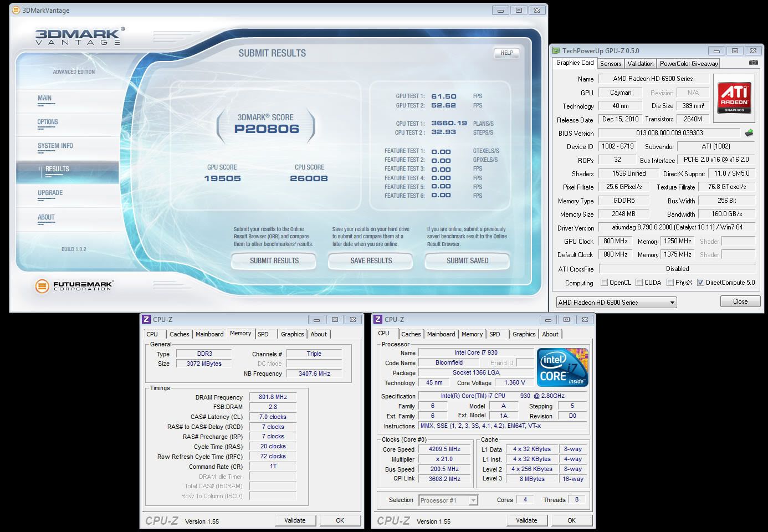The width and height of the screenshot is (768, 532).
Task: Click the Device ID value 1002 - 6719
Action: coord(618,146)
